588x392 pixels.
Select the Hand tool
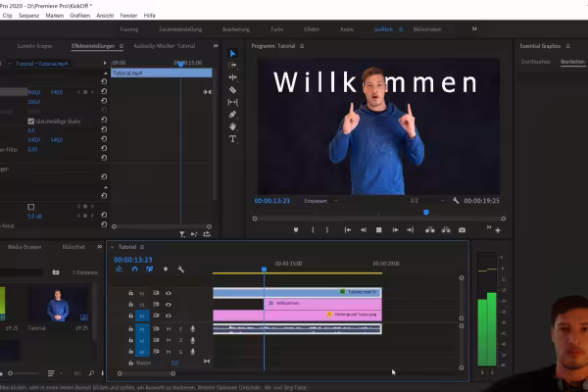232,126
